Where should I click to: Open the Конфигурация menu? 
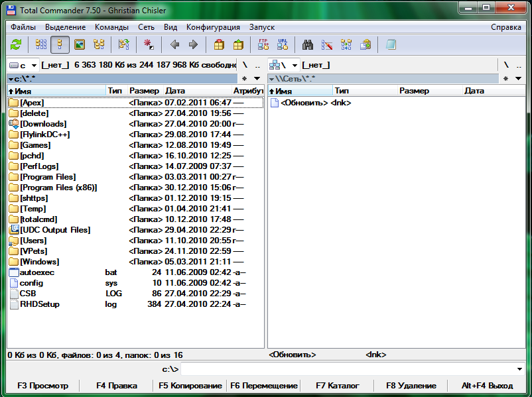[213, 27]
